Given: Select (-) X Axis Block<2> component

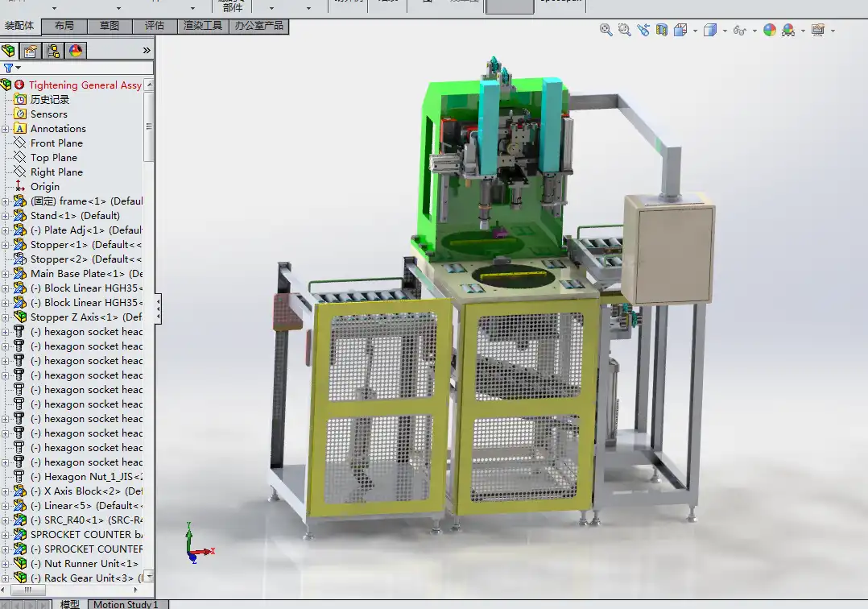Looking at the screenshot, I should (x=86, y=491).
